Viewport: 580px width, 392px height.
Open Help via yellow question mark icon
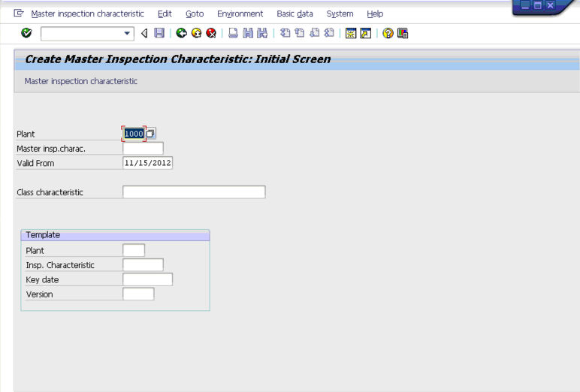tap(388, 33)
